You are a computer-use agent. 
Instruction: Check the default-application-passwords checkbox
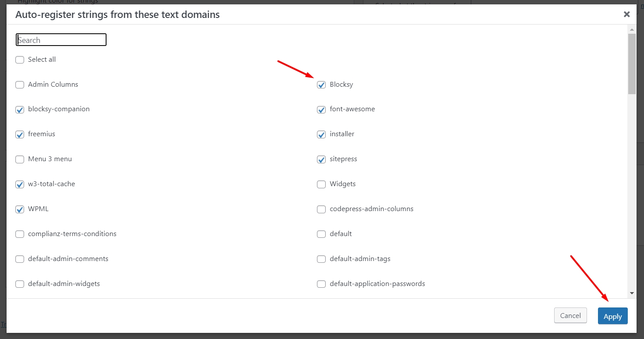(321, 284)
